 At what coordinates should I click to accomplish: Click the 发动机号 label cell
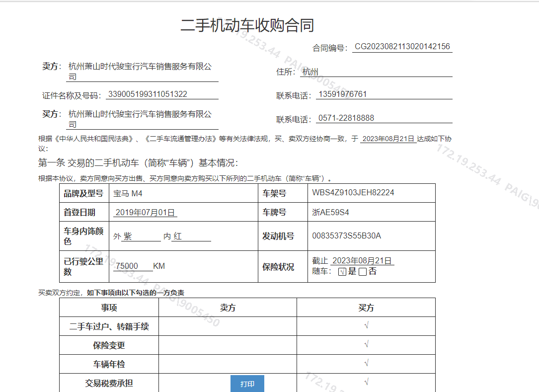(283, 236)
